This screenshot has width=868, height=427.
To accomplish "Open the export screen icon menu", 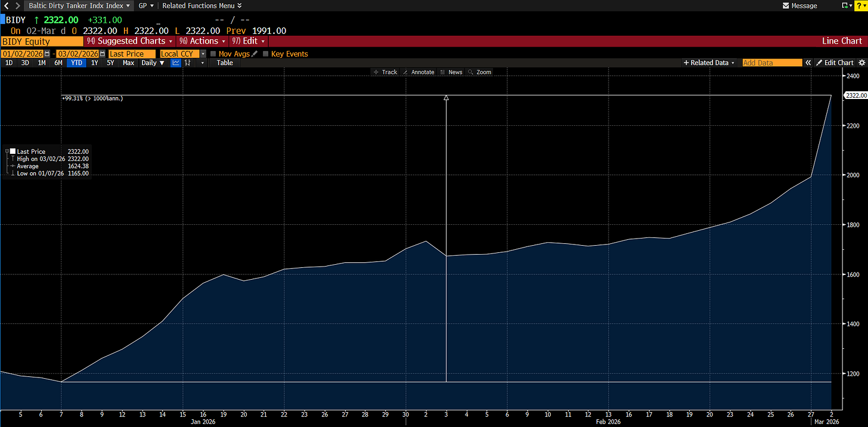I will coord(846,5).
